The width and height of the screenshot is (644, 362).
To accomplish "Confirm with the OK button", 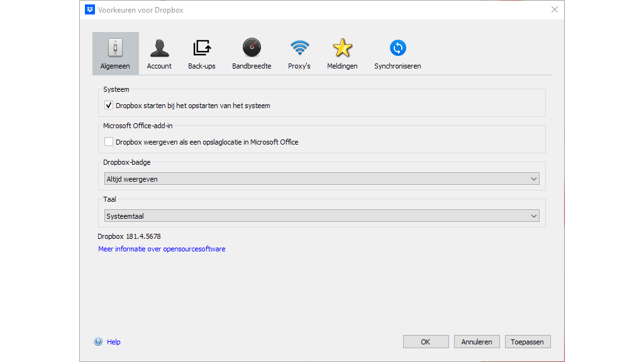I will [x=426, y=341].
